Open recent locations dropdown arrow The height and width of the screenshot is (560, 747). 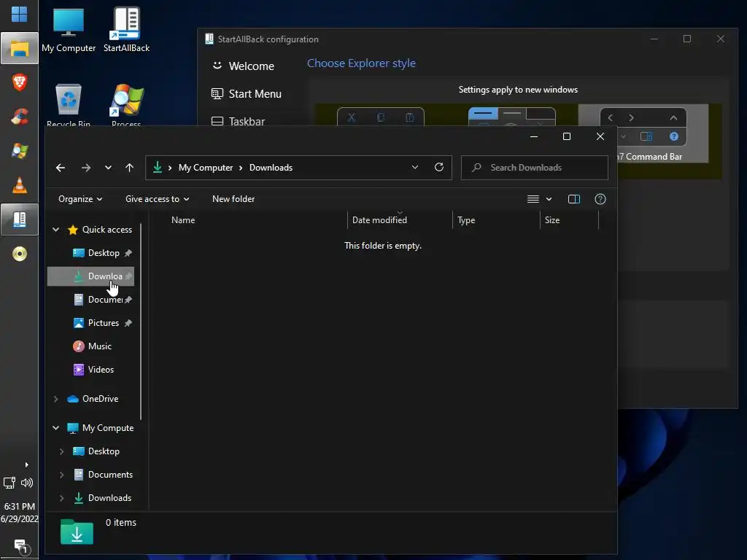coord(108,168)
